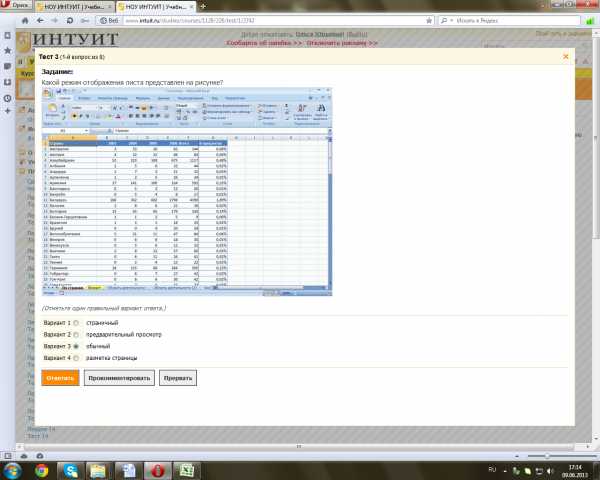The image size is (600, 480).
Task: Click the Прокомментировать button
Action: (x=119, y=378)
